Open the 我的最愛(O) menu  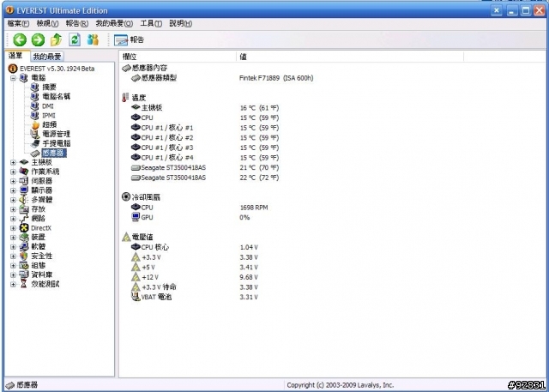114,23
